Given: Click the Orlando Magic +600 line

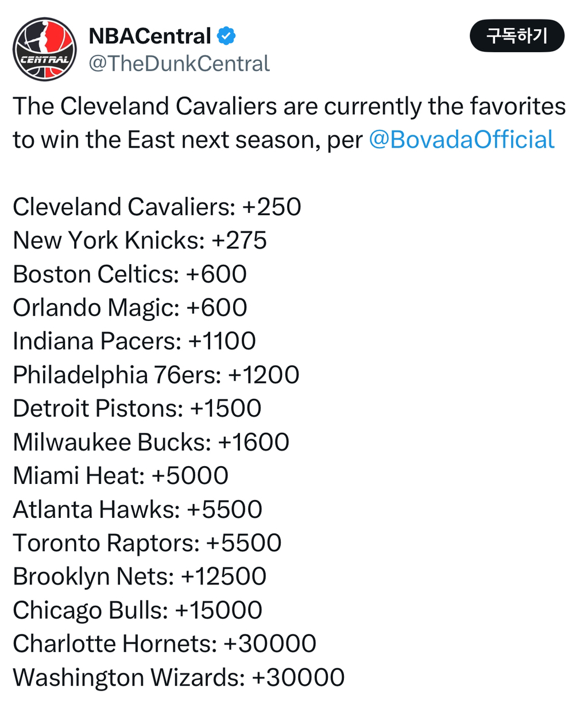Looking at the screenshot, I should [x=130, y=308].
